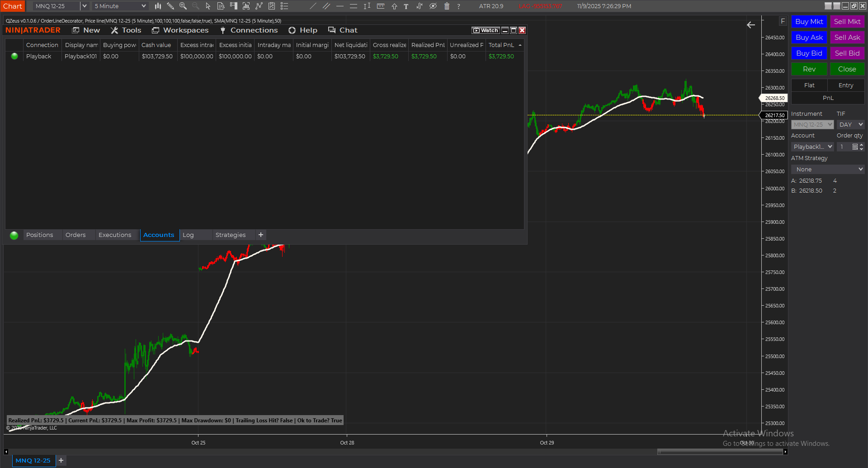Select the ruler measurement tool

tap(381, 6)
